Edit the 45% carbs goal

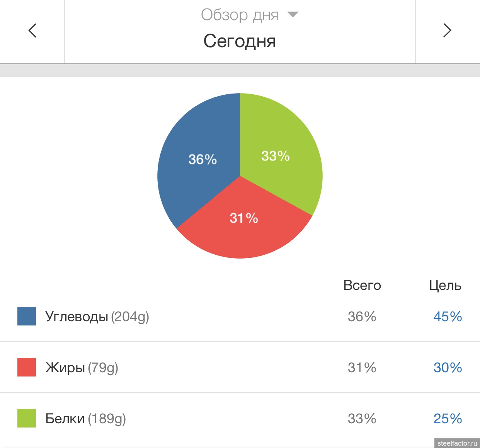point(448,317)
